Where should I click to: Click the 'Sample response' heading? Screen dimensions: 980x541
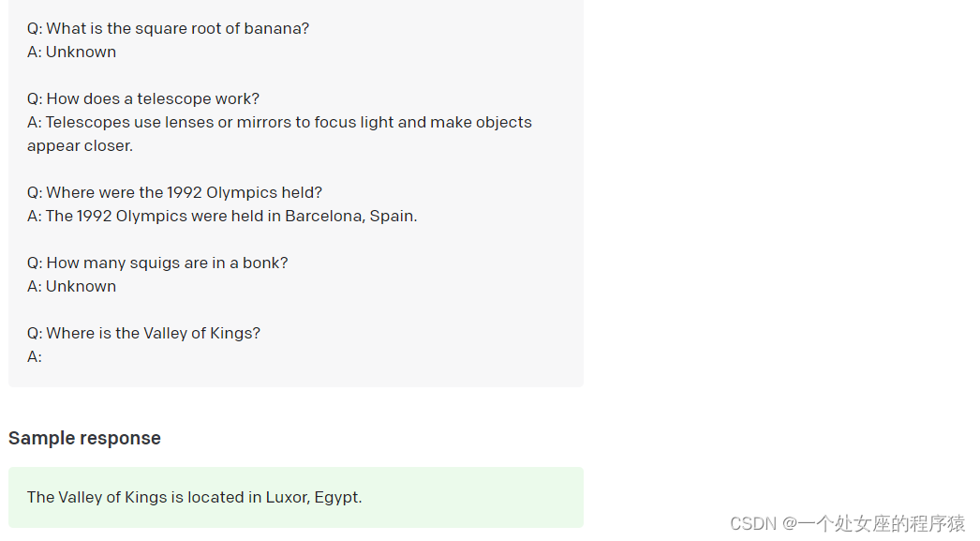(x=84, y=438)
